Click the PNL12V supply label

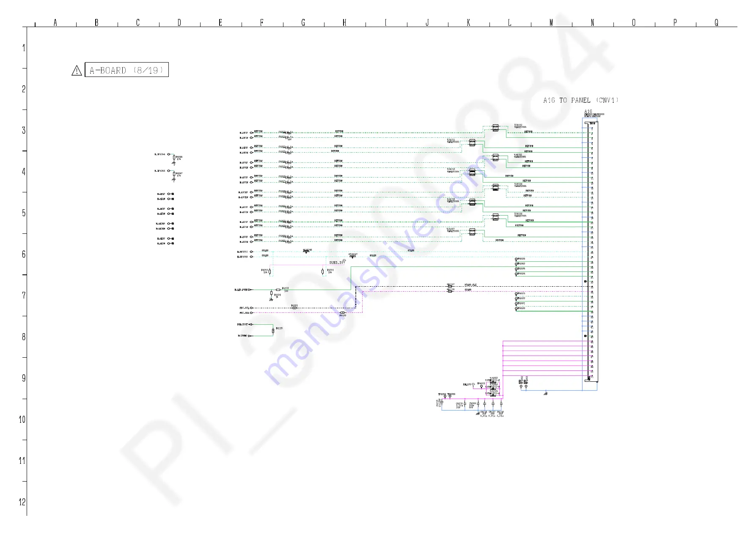click(x=467, y=385)
